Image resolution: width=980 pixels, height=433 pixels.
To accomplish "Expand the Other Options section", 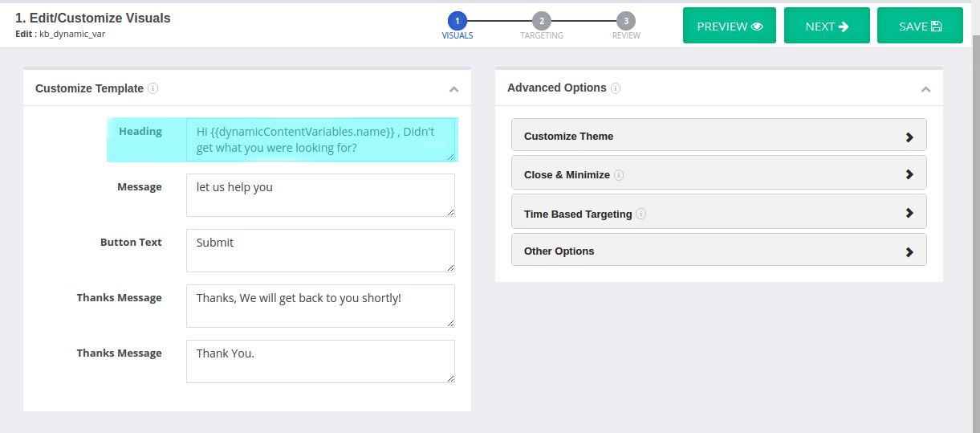I will (x=719, y=249).
